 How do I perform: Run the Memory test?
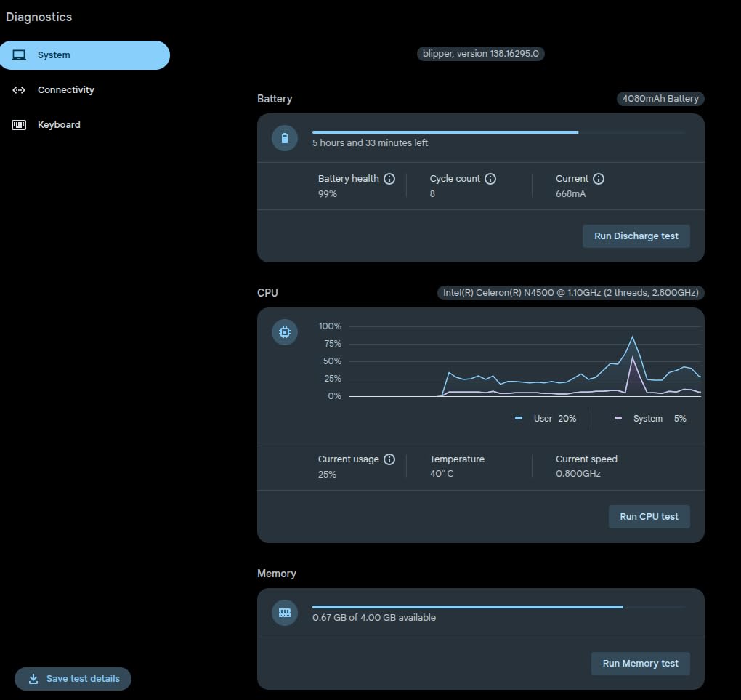tap(640, 664)
